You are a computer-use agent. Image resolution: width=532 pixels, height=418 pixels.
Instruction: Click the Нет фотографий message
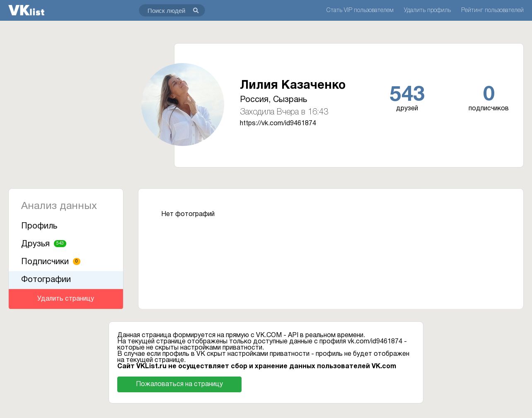click(188, 214)
